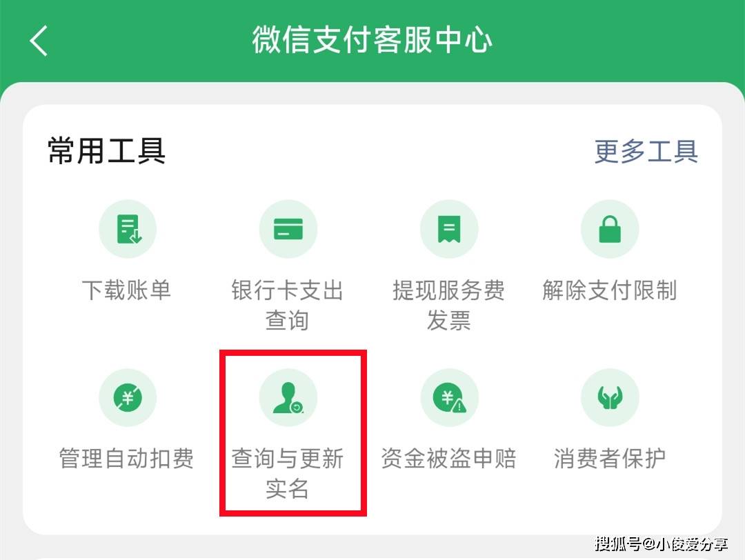Tap the 资金被盗申赔 warning icon
Image resolution: width=745 pixels, height=560 pixels.
(449, 397)
